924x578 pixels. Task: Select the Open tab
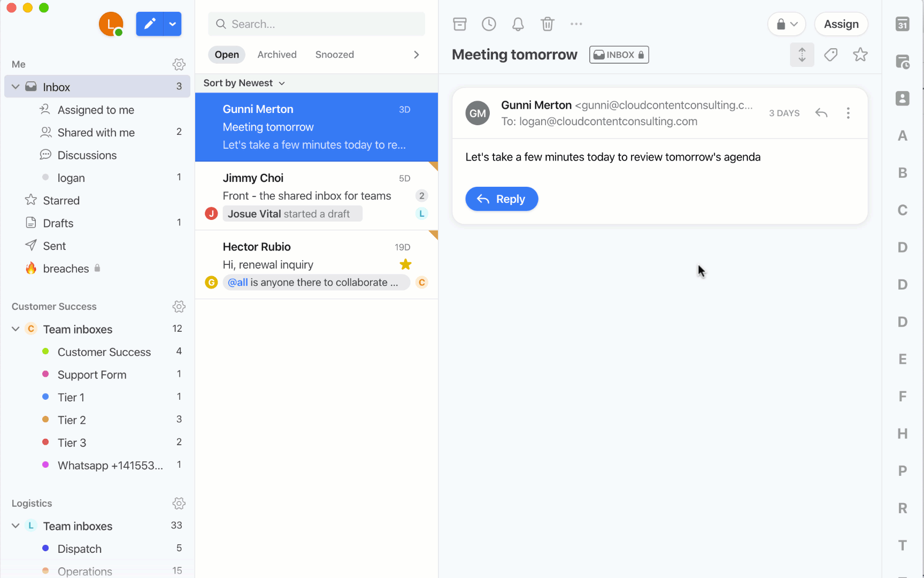click(227, 55)
